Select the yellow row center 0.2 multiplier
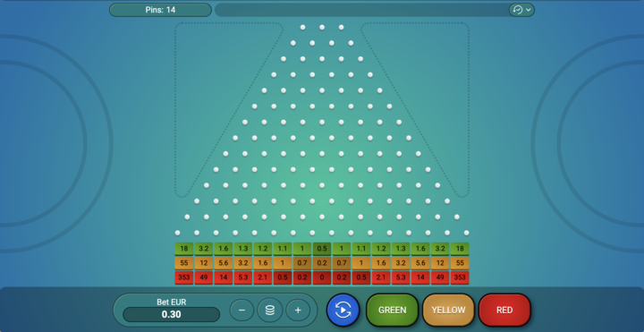 pyautogui.click(x=322, y=263)
